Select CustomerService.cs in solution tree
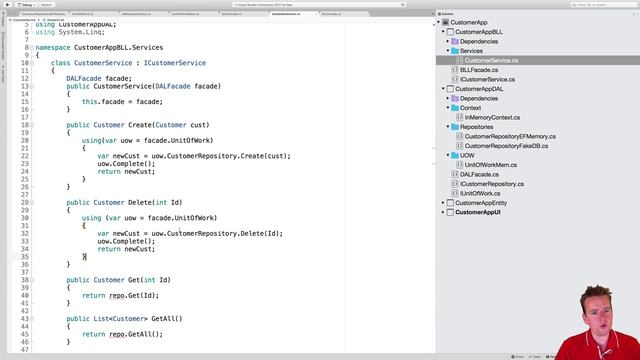640x360 pixels. click(538, 60)
